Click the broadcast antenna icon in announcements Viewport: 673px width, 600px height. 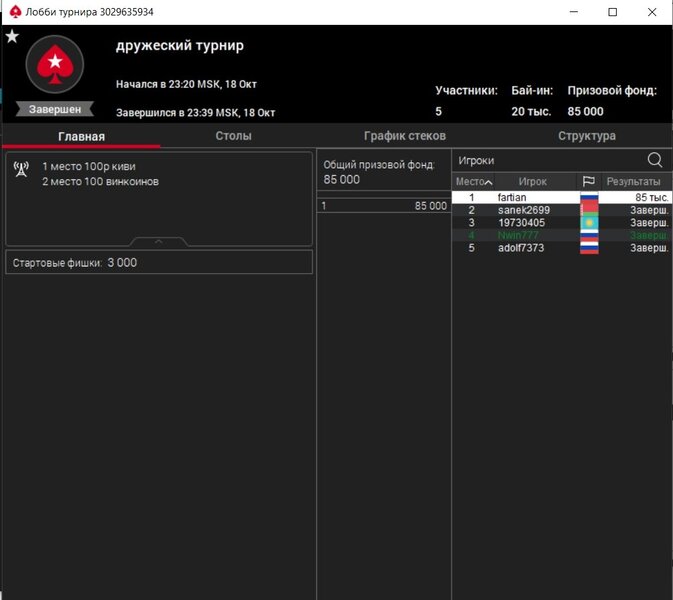coord(22,168)
